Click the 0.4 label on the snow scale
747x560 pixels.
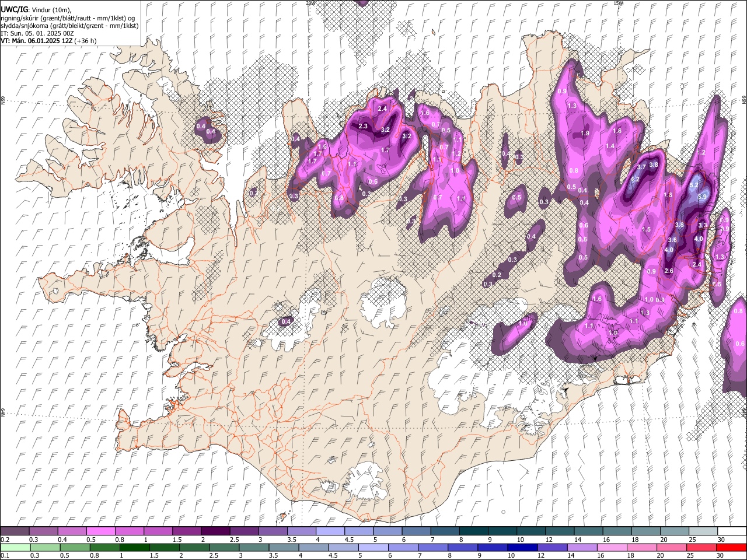(x=62, y=540)
